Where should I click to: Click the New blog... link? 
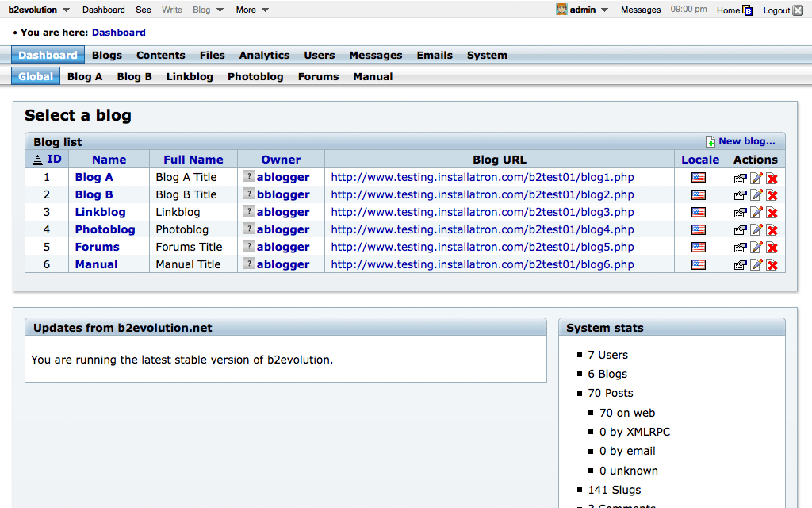(746, 141)
